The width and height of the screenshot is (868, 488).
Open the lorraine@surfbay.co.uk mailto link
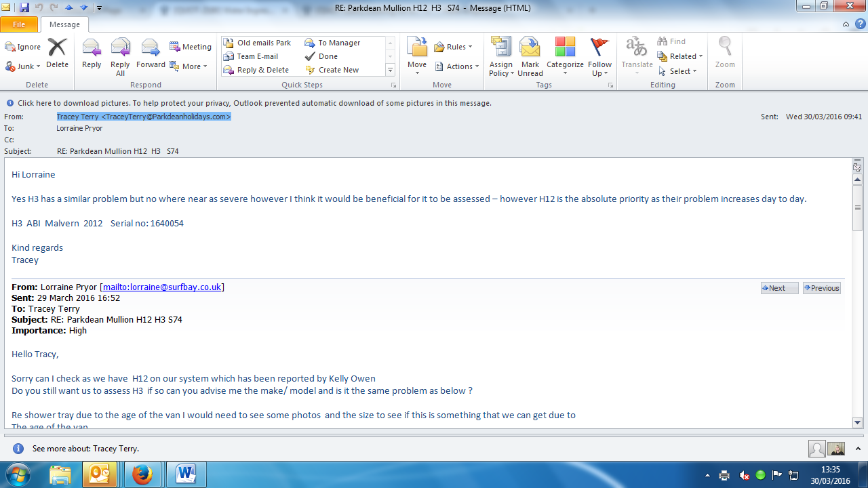[162, 287]
